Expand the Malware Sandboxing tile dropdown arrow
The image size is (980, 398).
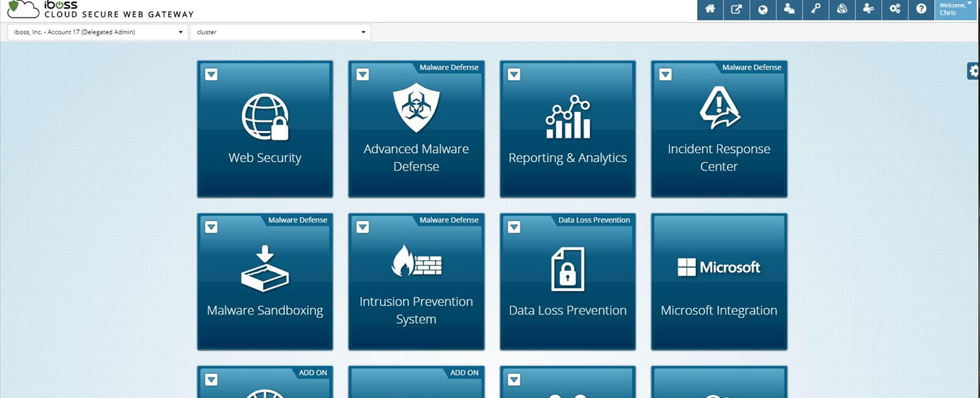(211, 227)
